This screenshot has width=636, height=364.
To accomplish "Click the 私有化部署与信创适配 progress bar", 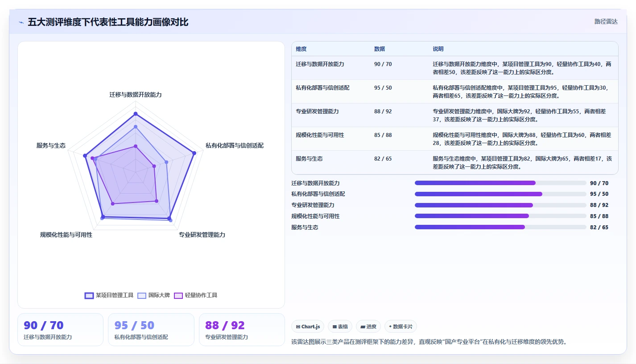I will pos(500,194).
